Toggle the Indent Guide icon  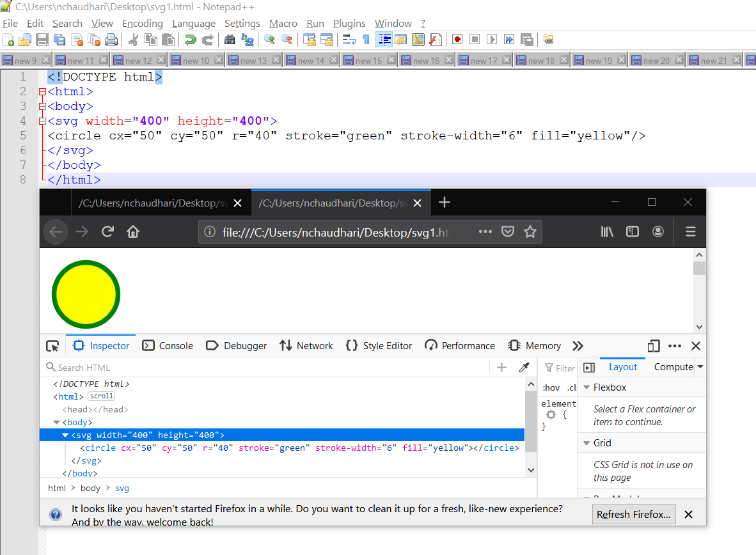(x=384, y=40)
